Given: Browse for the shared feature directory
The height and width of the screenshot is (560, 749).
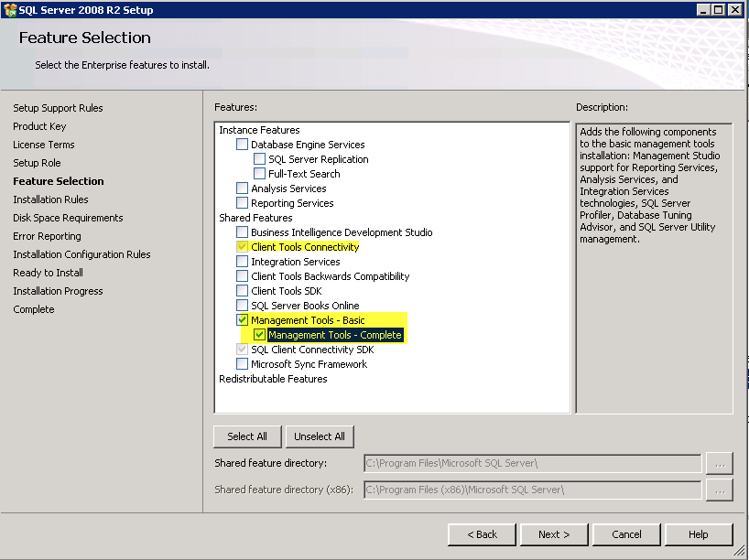Looking at the screenshot, I should coord(720,463).
